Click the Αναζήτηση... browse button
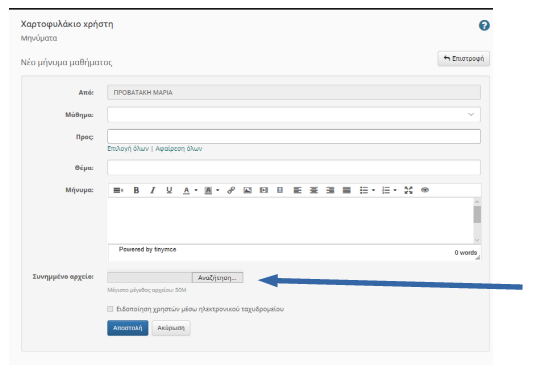Screen dimensions: 544x365 pos(218,278)
